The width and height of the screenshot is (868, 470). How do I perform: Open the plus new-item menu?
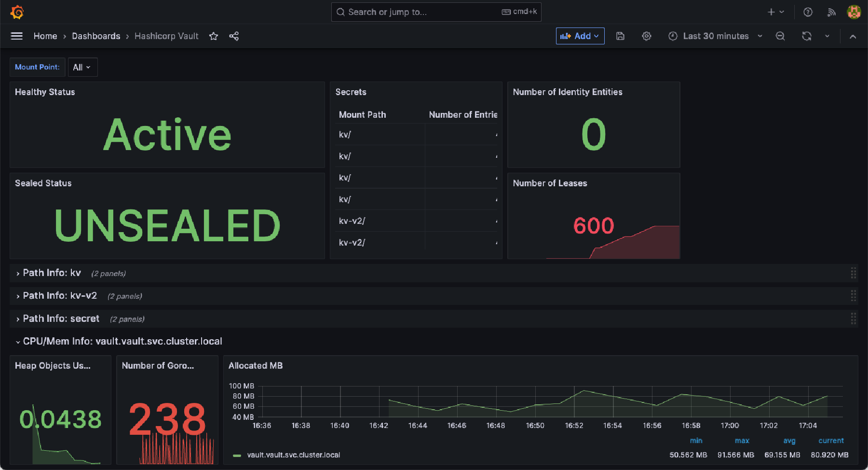coord(775,12)
